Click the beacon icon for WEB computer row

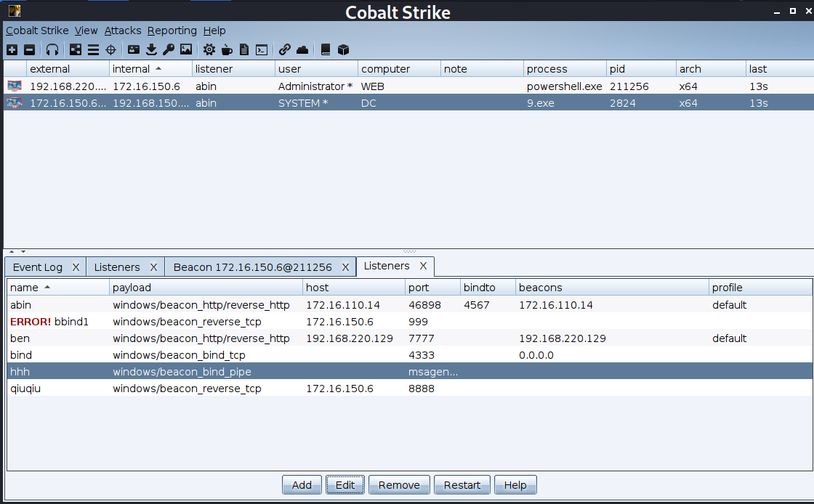15,86
